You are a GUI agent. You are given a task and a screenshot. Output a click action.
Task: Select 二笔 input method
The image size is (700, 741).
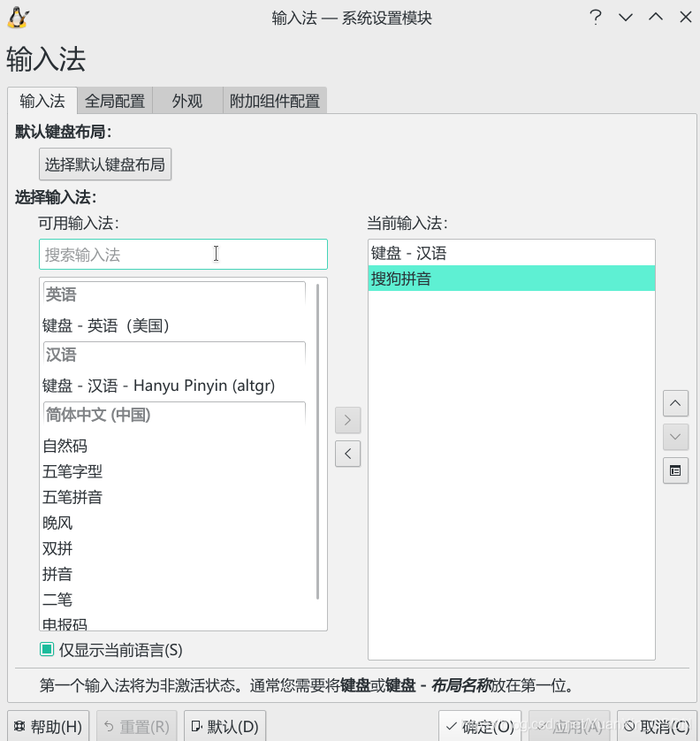point(175,600)
